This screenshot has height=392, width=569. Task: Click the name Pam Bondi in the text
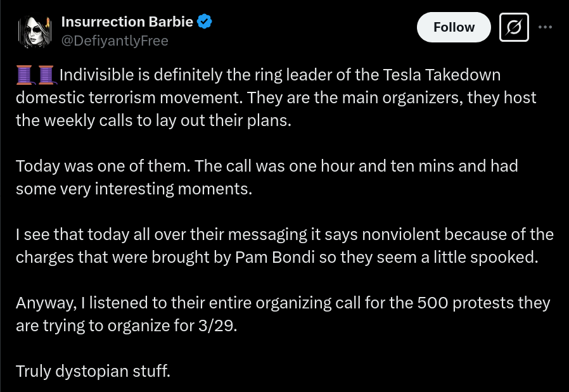coord(275,257)
